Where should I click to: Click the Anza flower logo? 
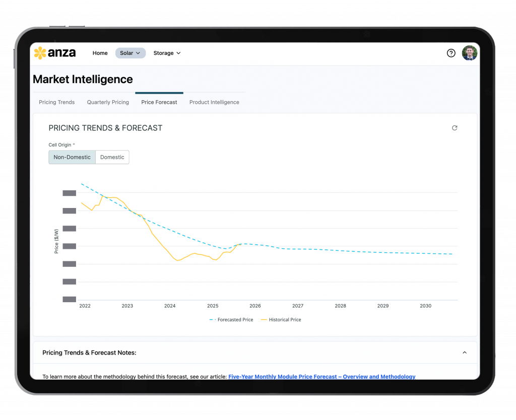tap(40, 53)
